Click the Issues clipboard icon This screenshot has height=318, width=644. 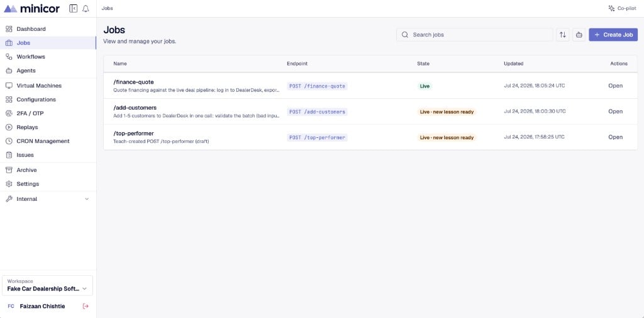coord(9,155)
